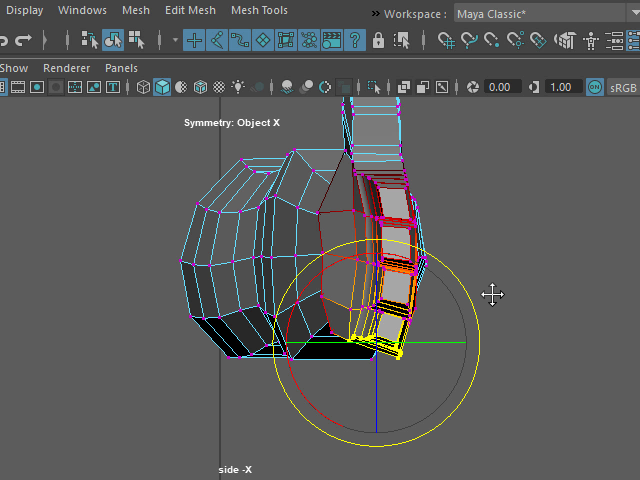
Task: Enable snap to points magnet icon
Action: [493, 41]
